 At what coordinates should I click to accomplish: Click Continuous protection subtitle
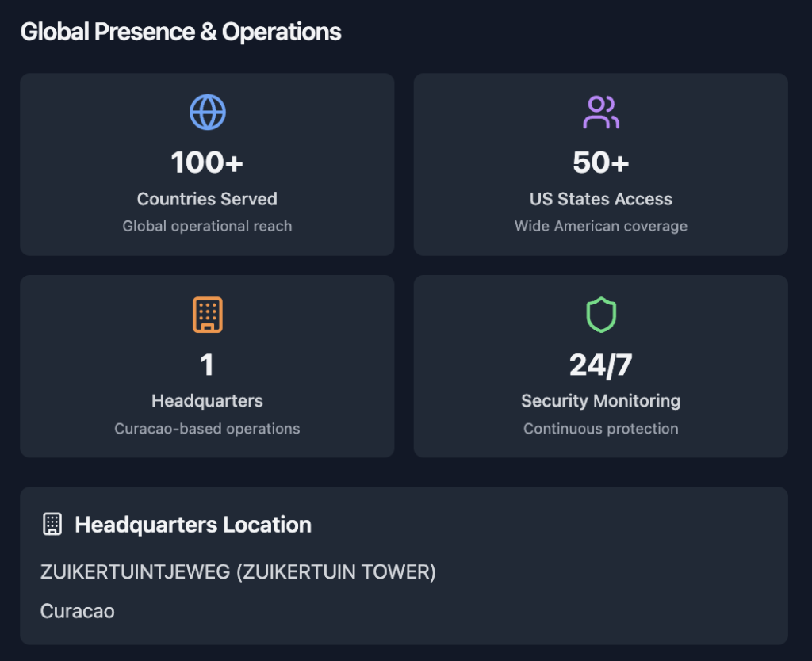pyautogui.click(x=600, y=429)
